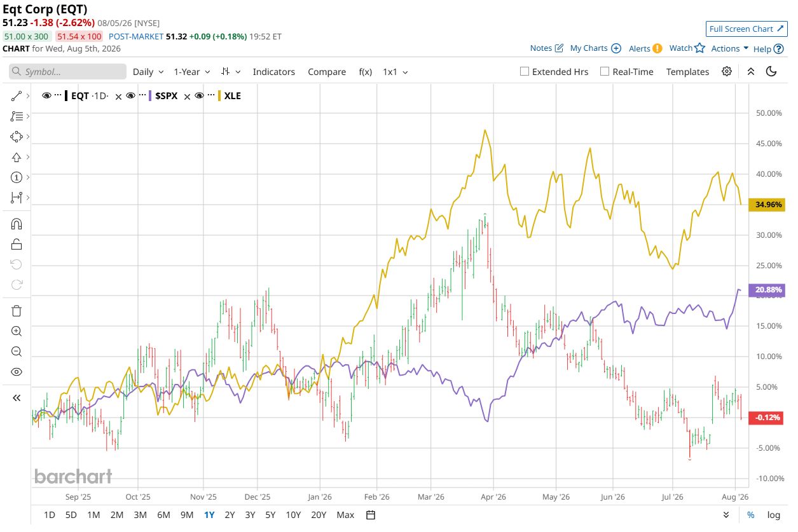Click the plus icon beside My Charts
The height and width of the screenshot is (532, 798).
pos(616,48)
